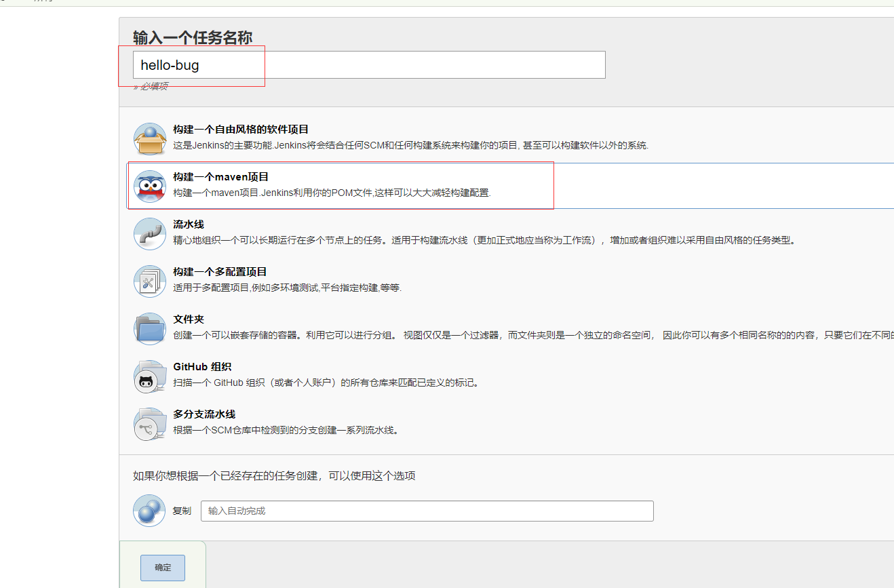Select GitHub 组织 title
The width and height of the screenshot is (894, 588).
(x=202, y=367)
